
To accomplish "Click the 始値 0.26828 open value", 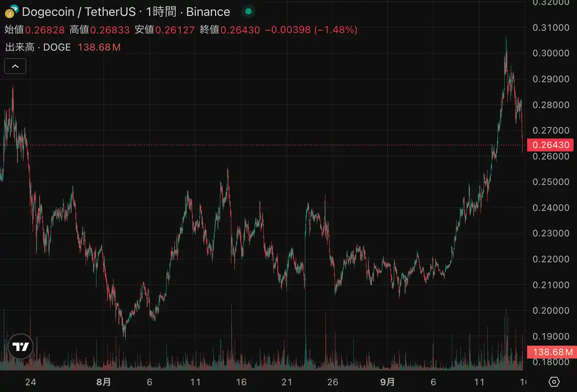I will coord(35,30).
